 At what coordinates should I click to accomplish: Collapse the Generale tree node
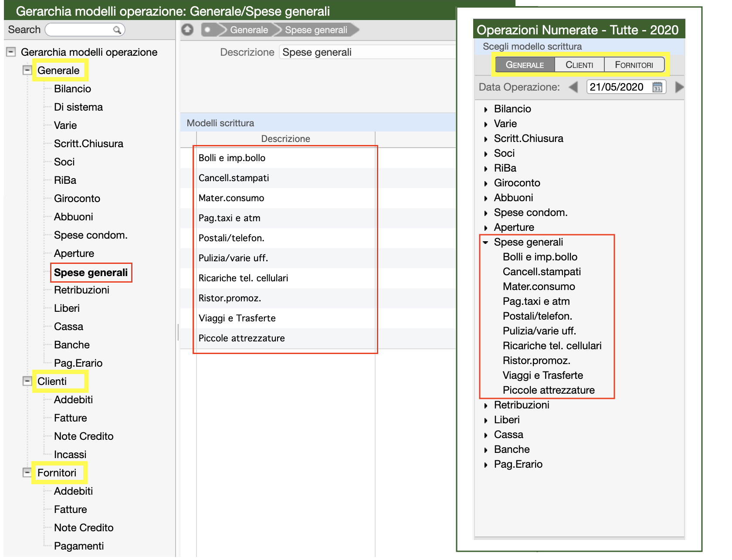27,70
